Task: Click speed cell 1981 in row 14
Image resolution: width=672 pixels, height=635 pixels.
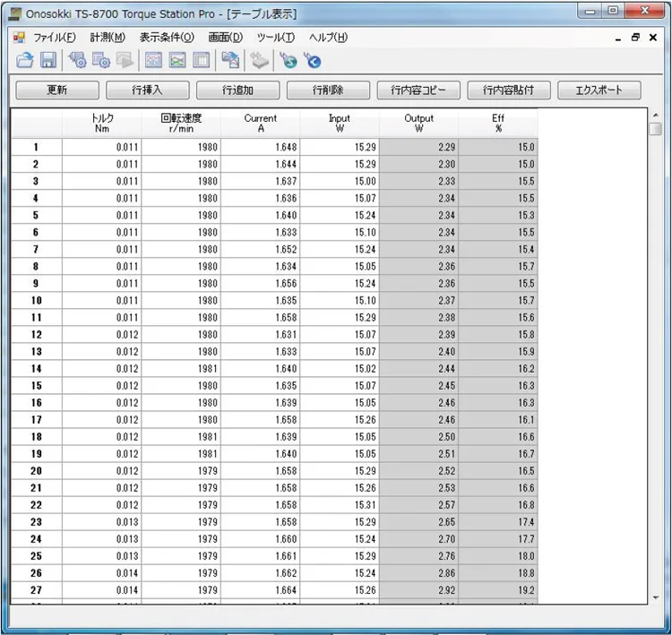Action: point(181,368)
